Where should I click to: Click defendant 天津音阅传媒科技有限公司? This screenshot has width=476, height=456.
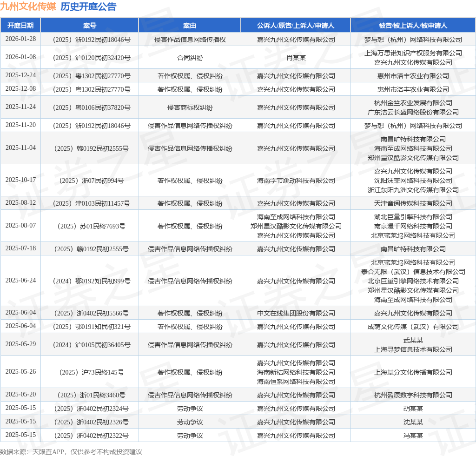pos(413,203)
